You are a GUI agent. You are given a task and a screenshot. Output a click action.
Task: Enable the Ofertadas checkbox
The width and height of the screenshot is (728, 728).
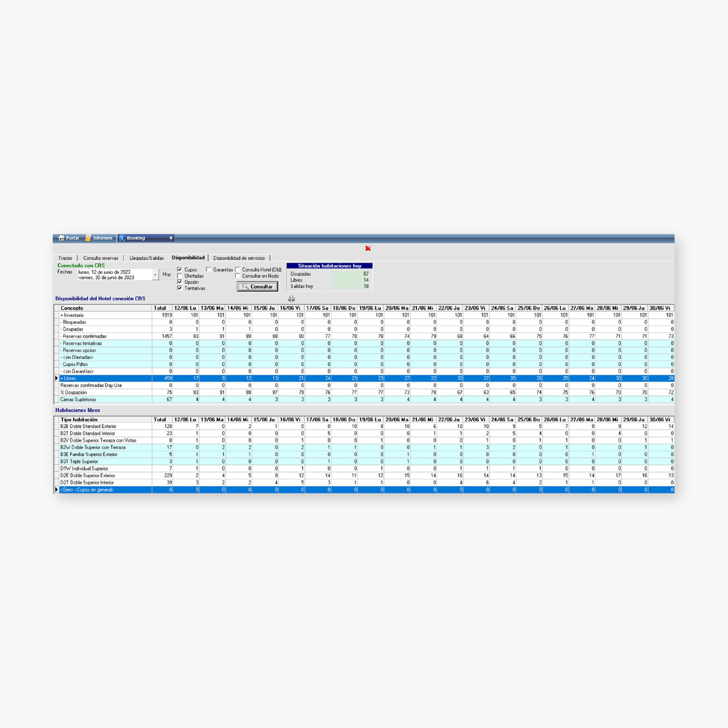179,275
